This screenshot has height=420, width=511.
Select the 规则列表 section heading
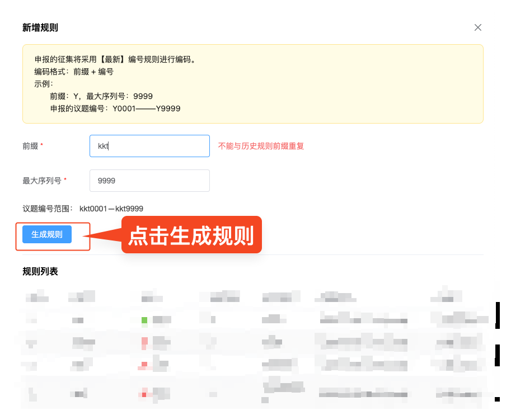point(39,271)
